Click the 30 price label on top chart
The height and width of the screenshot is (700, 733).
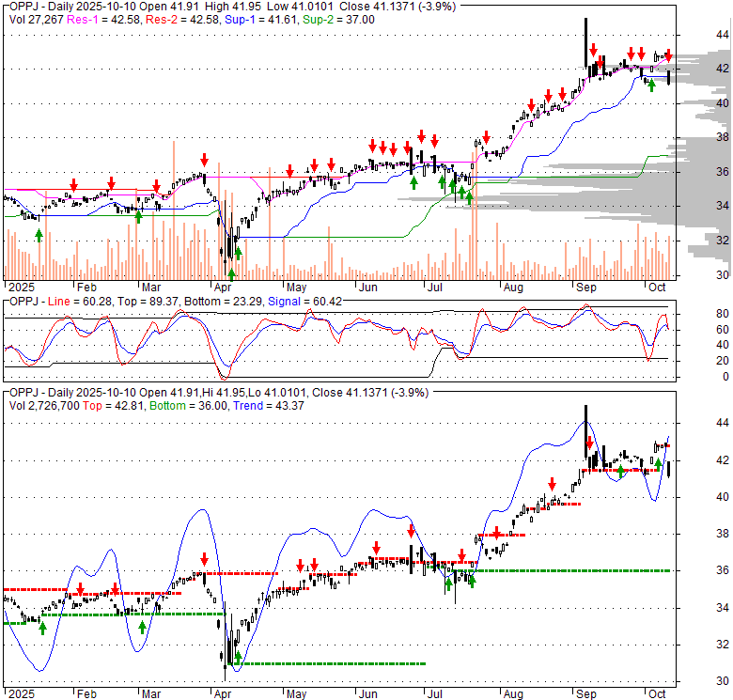pos(723,274)
